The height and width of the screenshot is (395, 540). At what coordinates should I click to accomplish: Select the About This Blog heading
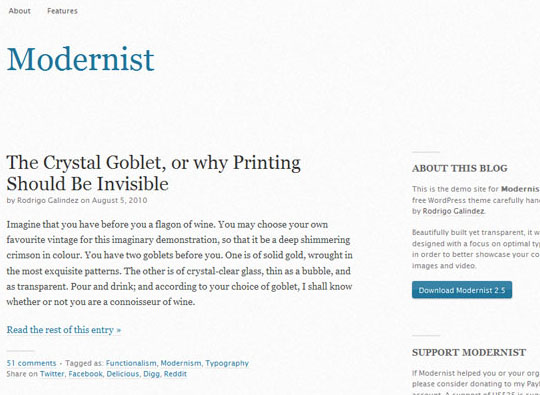pos(460,168)
